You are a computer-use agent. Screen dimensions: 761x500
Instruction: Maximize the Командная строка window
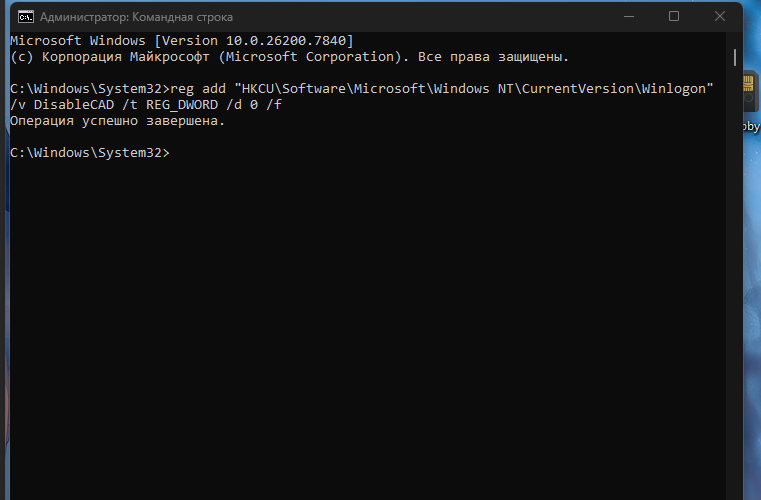pos(674,17)
